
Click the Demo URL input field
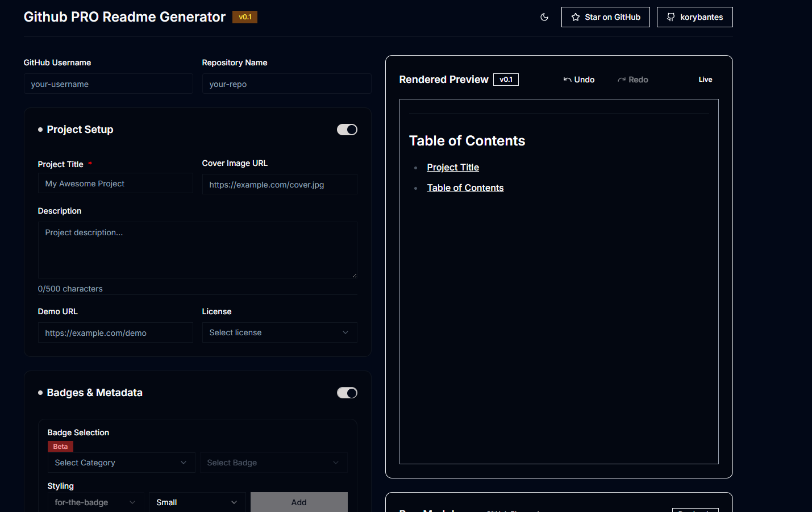coord(115,332)
